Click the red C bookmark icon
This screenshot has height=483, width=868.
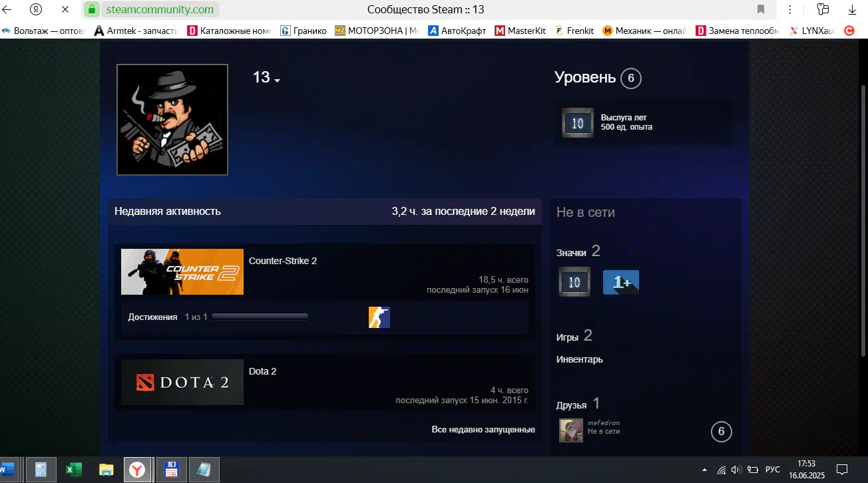[x=849, y=31]
